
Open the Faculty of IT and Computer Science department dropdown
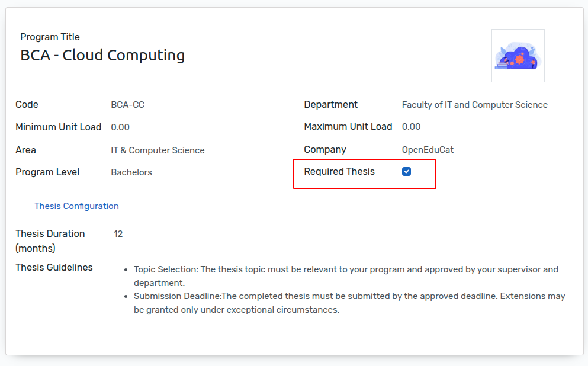pyautogui.click(x=474, y=105)
